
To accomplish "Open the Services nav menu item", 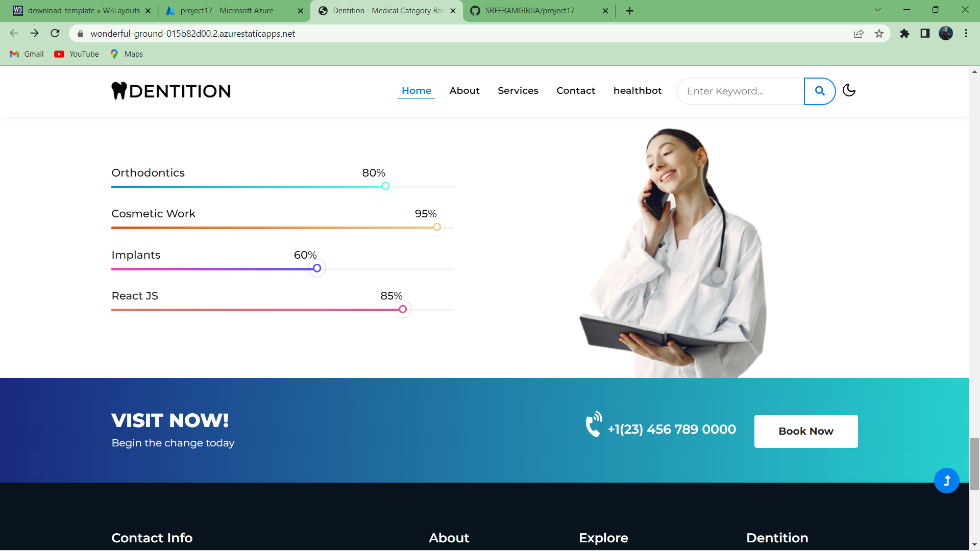I will [x=518, y=90].
